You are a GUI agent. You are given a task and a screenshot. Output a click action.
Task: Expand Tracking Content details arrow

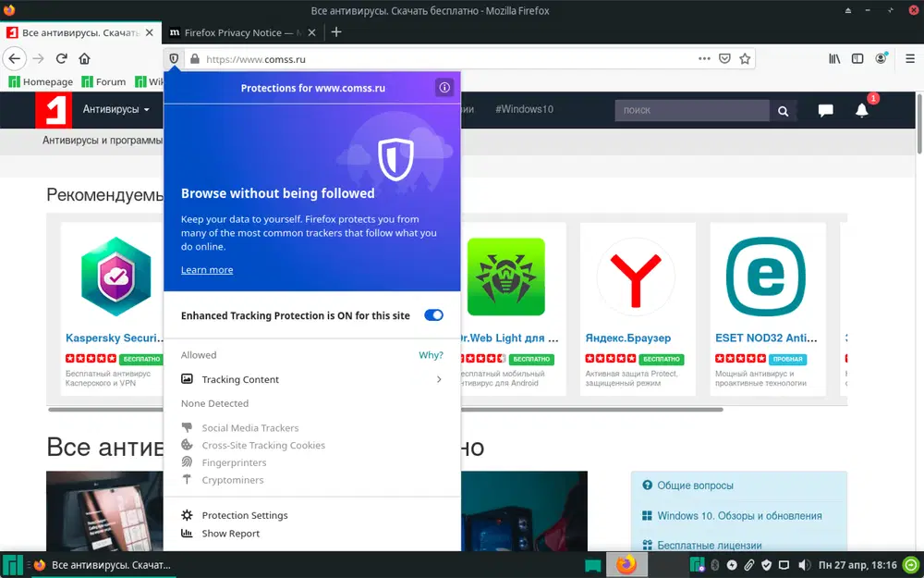(438, 379)
